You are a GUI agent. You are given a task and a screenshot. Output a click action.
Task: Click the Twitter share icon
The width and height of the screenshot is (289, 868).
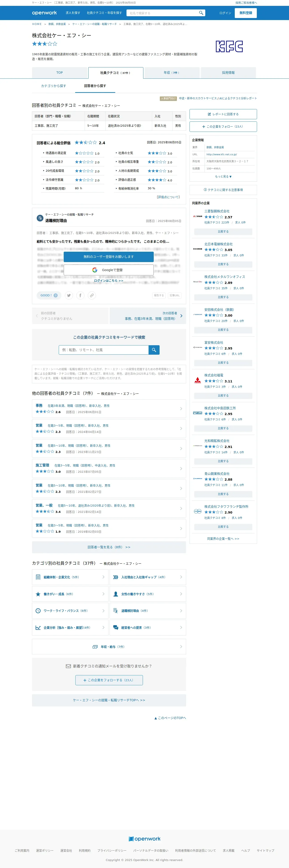pos(69,295)
